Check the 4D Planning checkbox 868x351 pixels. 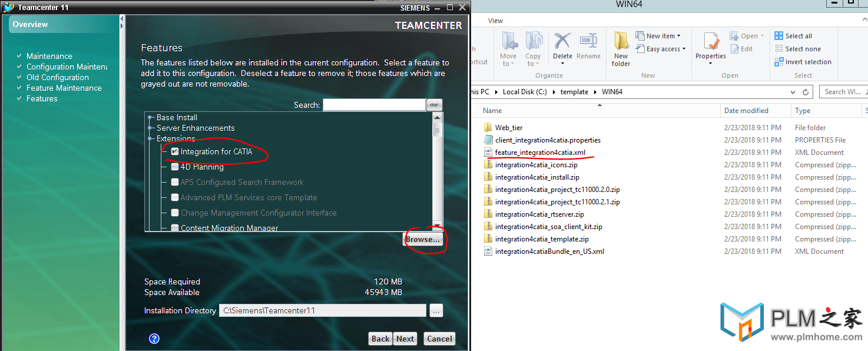pyautogui.click(x=175, y=167)
